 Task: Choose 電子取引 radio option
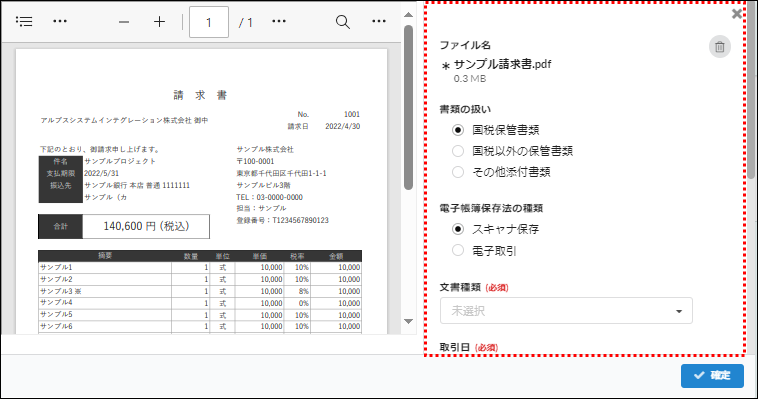coord(457,250)
